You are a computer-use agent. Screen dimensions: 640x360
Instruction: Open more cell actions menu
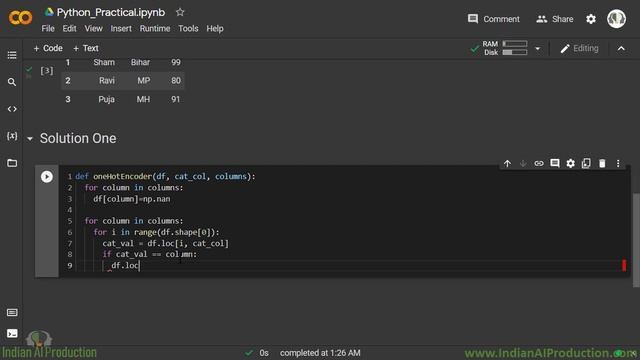click(x=618, y=164)
